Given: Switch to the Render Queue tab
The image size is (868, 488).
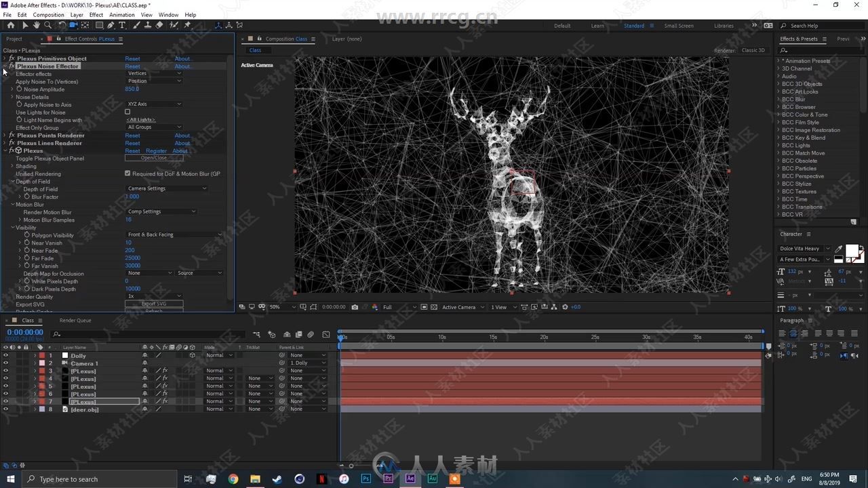Looking at the screenshot, I should pyautogui.click(x=75, y=321).
